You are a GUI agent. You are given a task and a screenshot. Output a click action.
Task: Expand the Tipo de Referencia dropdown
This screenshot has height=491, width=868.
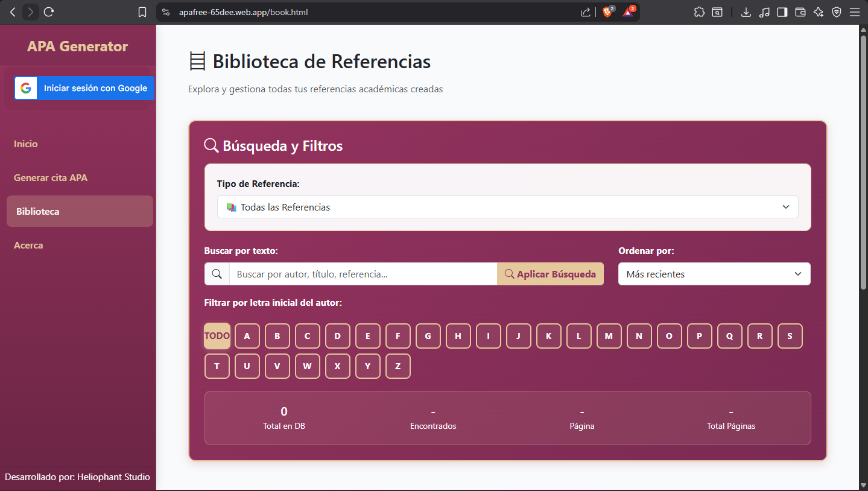507,207
